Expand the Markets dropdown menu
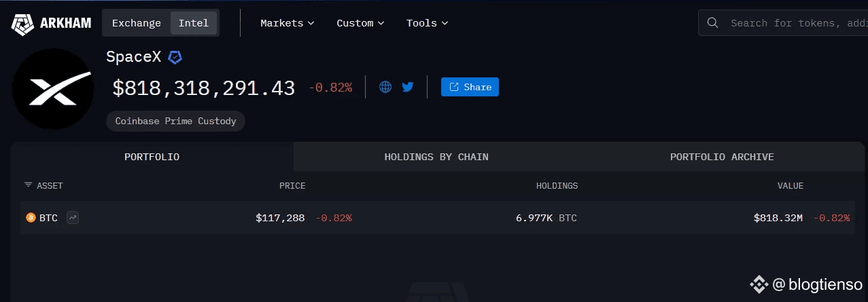Viewport: 868px width, 302px height. [288, 23]
